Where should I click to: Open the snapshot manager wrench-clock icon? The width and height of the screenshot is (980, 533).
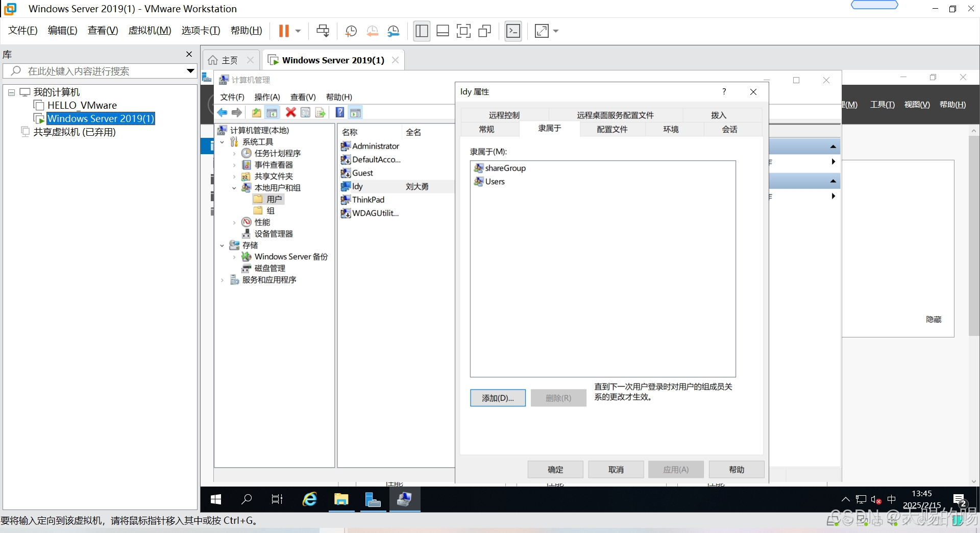click(393, 31)
